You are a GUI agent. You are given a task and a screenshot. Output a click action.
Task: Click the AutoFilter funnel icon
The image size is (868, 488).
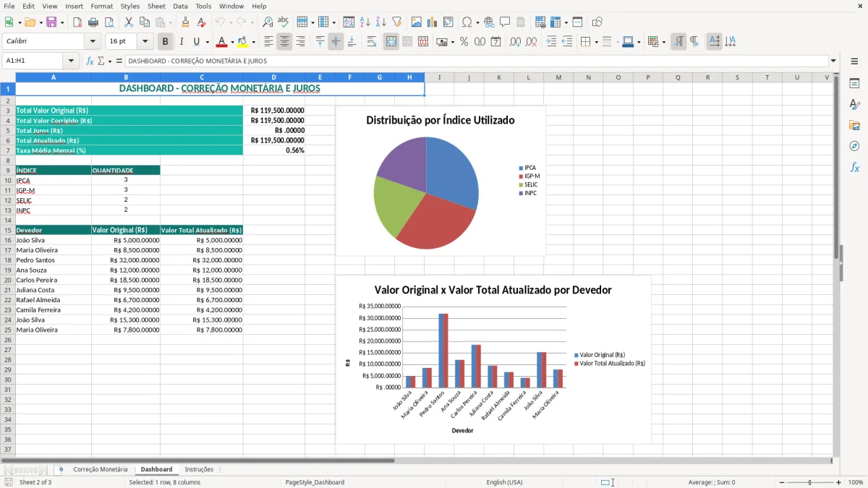coord(396,22)
